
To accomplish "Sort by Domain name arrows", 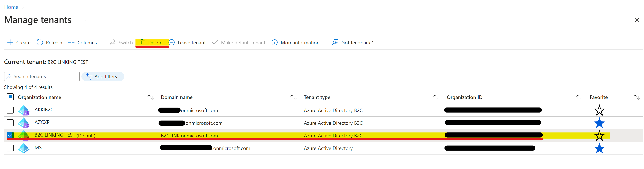I will point(294,97).
